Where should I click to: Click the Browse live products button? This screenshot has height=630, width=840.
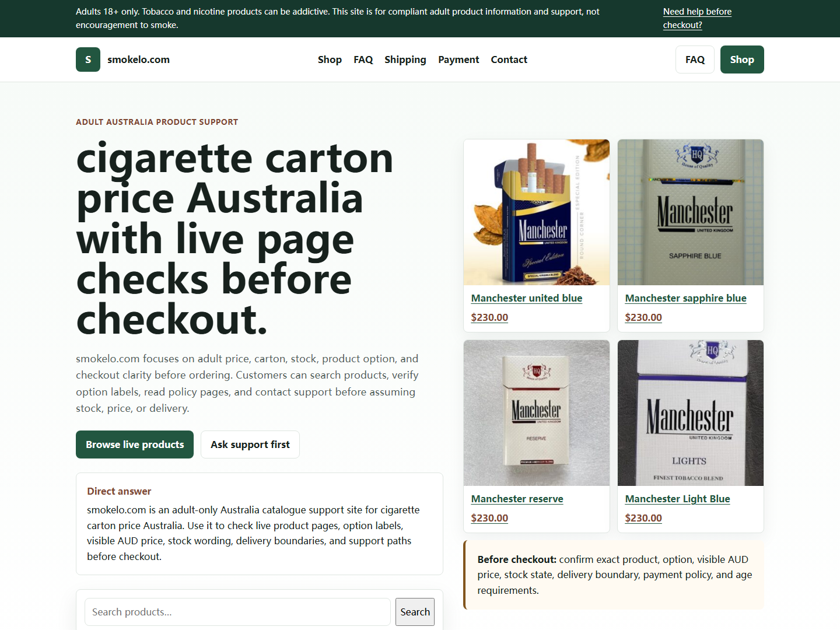(x=135, y=444)
